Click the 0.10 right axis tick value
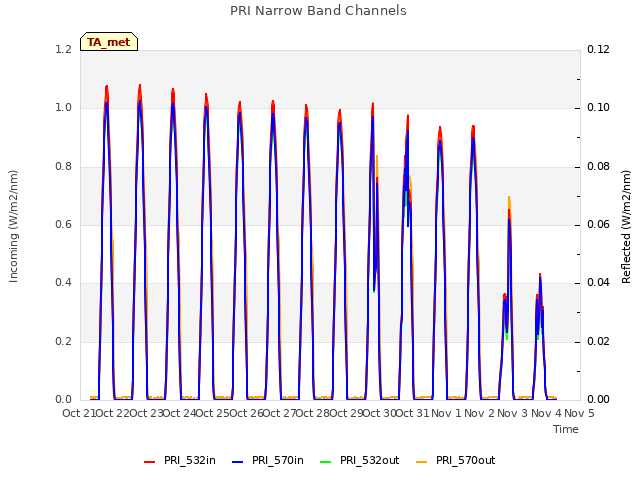Image resolution: width=640 pixels, height=480 pixels. coord(598,108)
